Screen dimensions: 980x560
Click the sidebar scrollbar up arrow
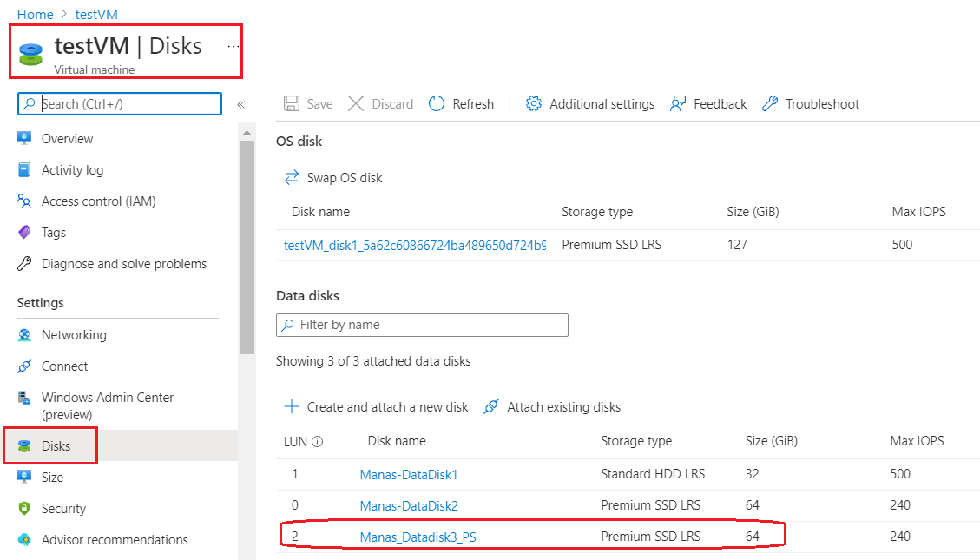pos(247,133)
